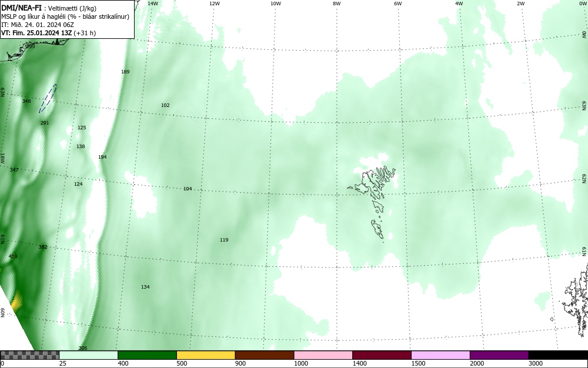588x368 pixels.
Task: Click the pink 1000–1400 legend swatch
Action: (x=323, y=355)
